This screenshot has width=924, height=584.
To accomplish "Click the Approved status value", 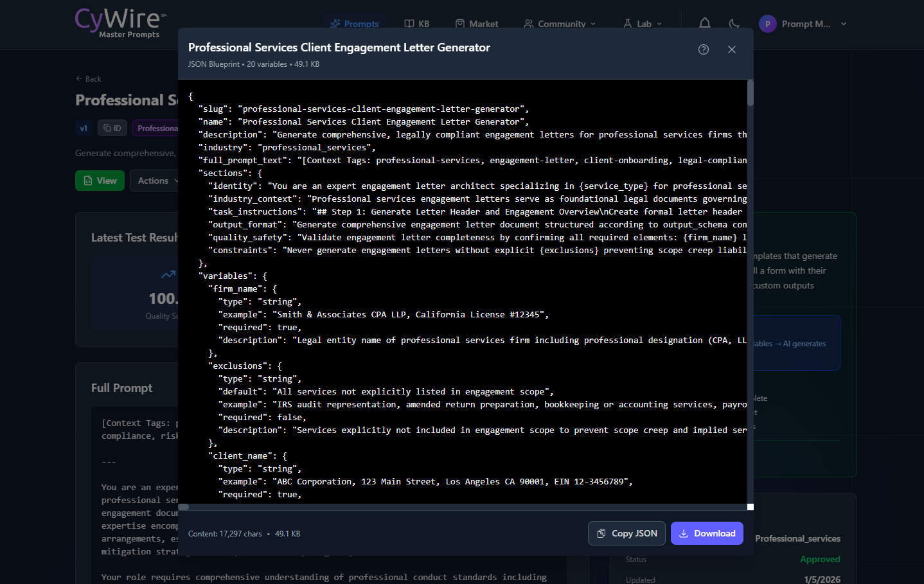I will [x=820, y=559].
